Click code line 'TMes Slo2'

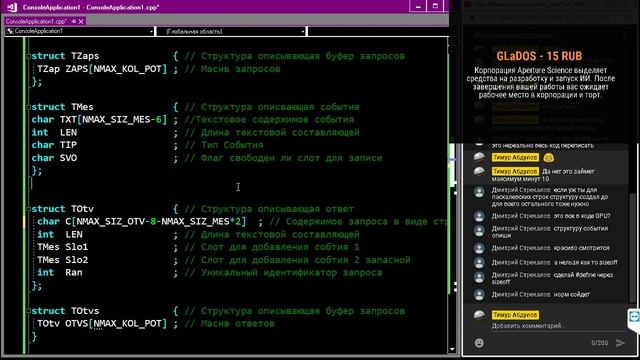tap(62, 260)
